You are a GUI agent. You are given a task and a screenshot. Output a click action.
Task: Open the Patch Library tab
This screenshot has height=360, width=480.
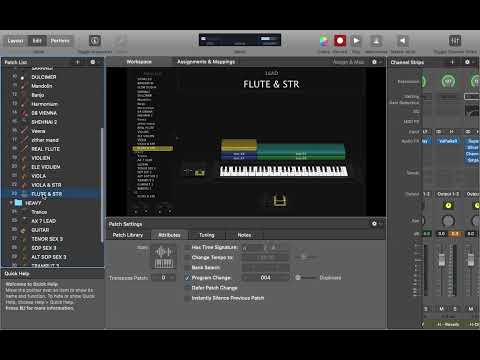pyautogui.click(x=128, y=235)
